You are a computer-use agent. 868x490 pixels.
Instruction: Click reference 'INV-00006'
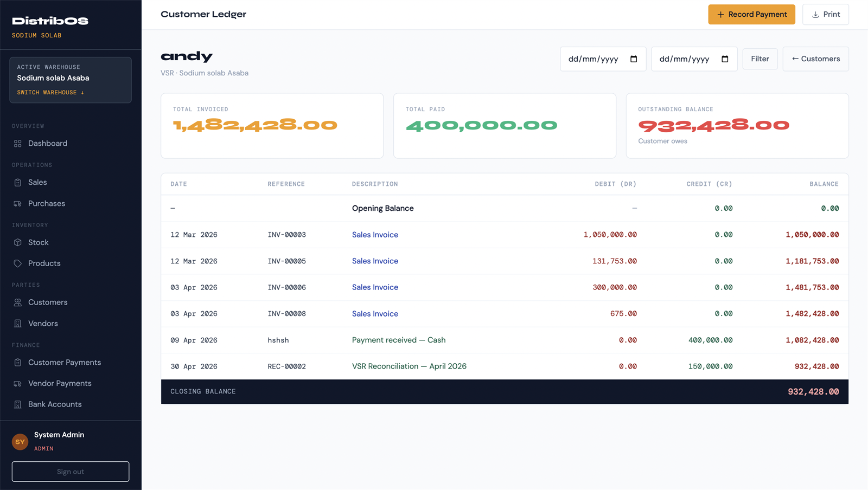(286, 287)
